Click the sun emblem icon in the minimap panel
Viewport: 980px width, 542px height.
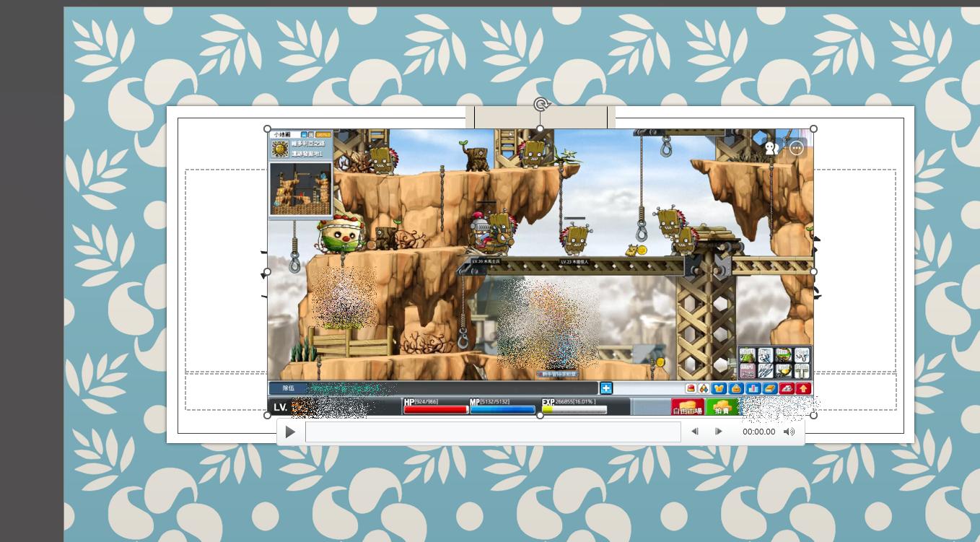[x=280, y=149]
